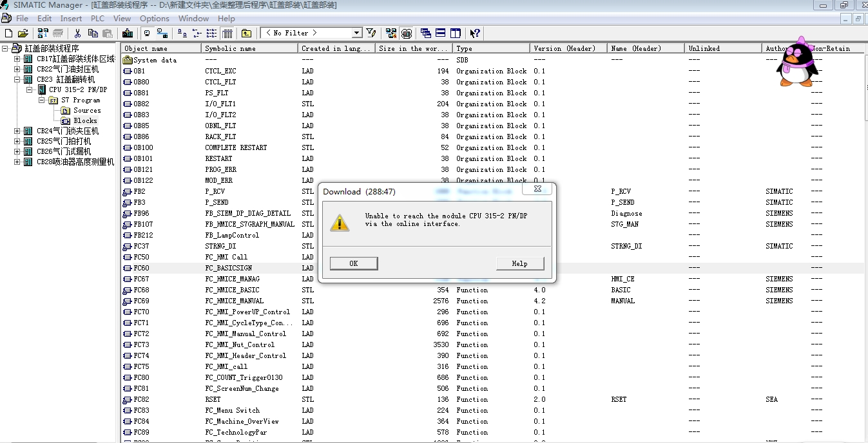Click the Download to PLC toolbar icon

(128, 33)
